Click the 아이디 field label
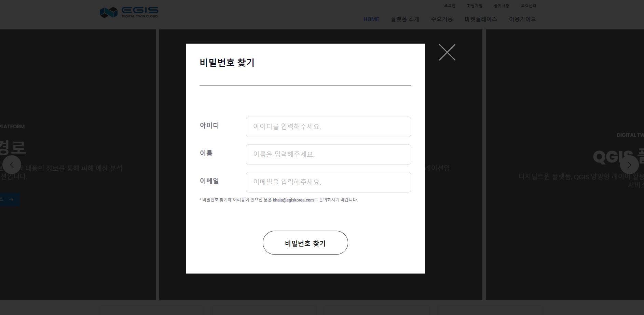 (x=209, y=126)
